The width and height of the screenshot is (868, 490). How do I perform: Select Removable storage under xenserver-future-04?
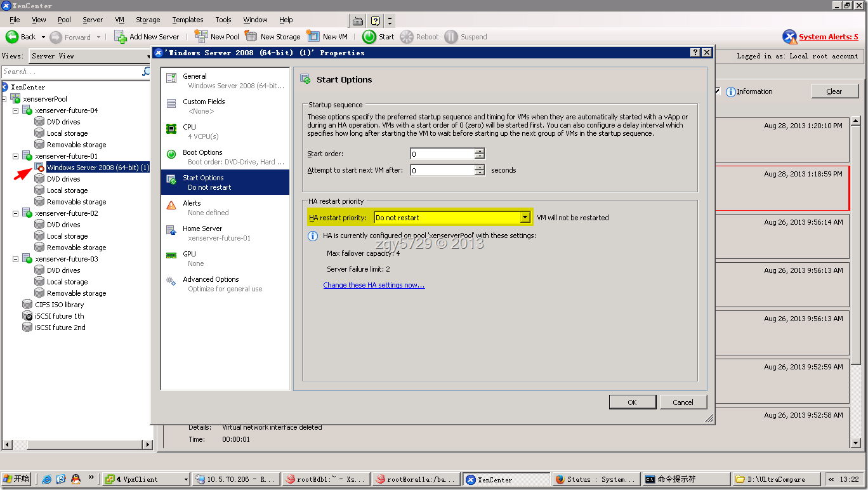click(x=76, y=145)
